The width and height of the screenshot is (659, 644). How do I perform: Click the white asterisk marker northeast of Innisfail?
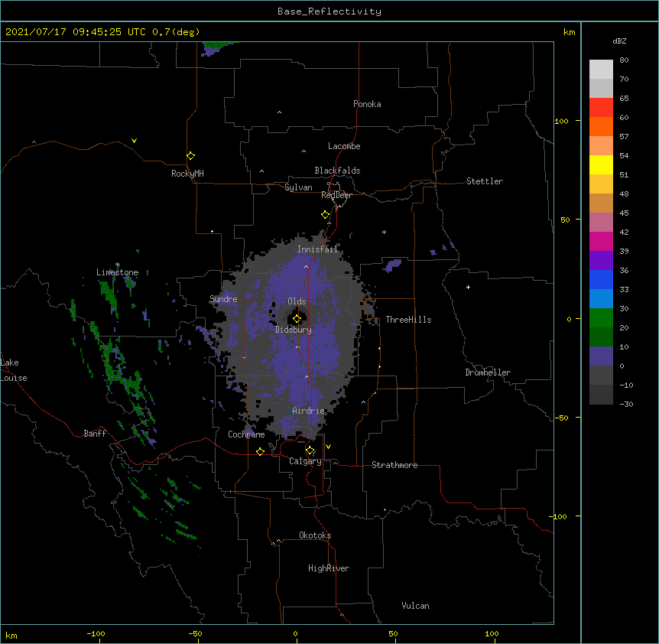point(384,232)
